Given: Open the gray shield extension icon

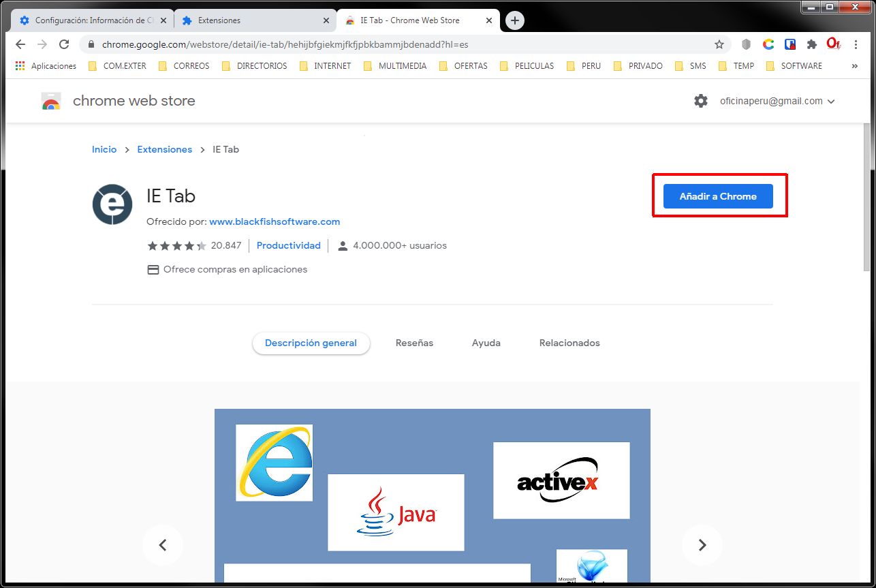Looking at the screenshot, I should (747, 44).
